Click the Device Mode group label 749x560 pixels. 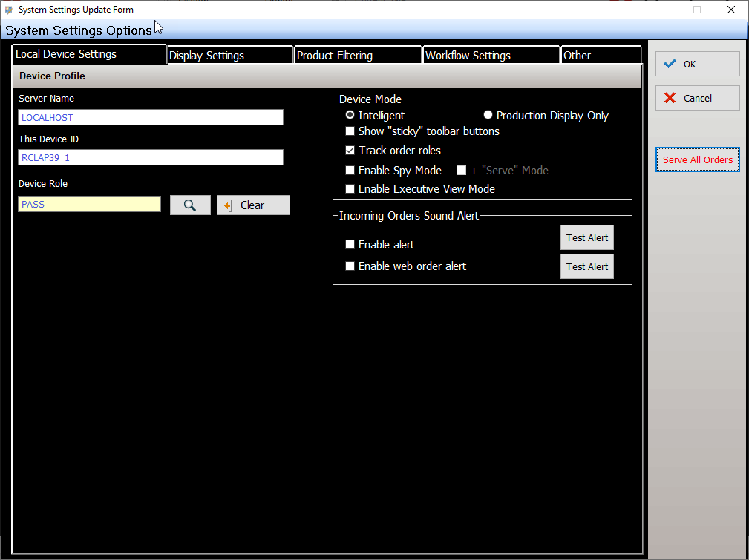[x=370, y=99]
